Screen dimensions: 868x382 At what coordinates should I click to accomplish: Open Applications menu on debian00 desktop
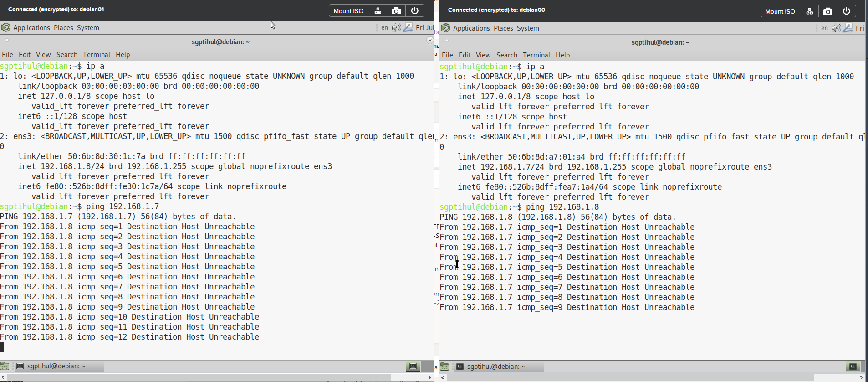pyautogui.click(x=471, y=28)
